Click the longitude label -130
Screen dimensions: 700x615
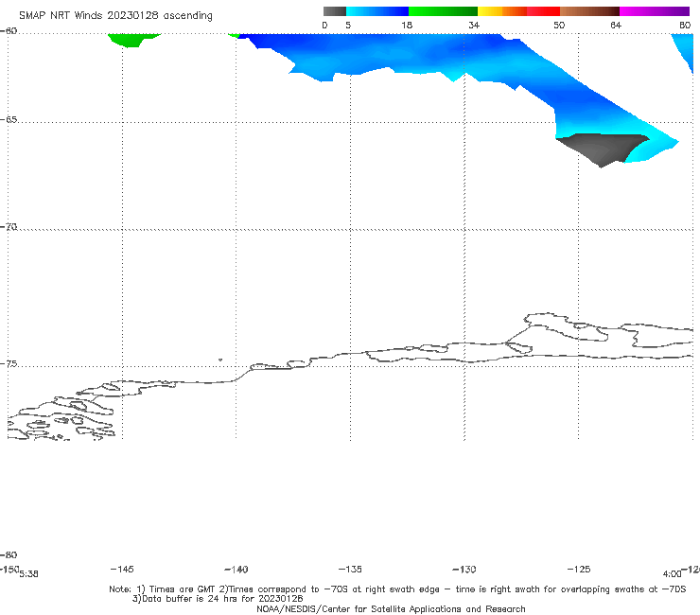click(x=464, y=569)
